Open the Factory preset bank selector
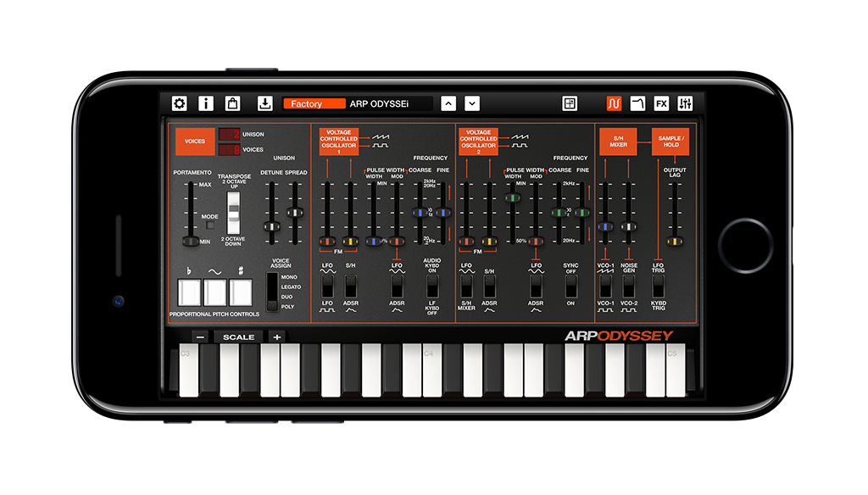The height and width of the screenshot is (495, 868). click(314, 103)
